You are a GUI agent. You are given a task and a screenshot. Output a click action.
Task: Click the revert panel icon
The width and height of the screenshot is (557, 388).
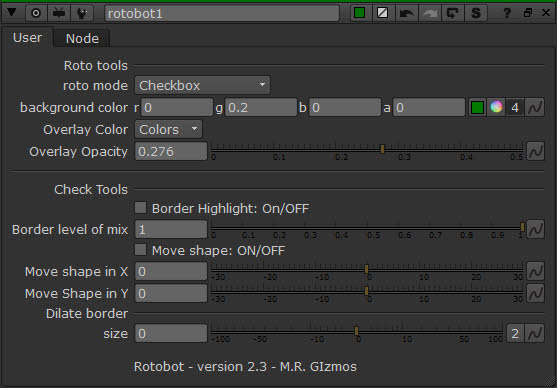pos(453,13)
